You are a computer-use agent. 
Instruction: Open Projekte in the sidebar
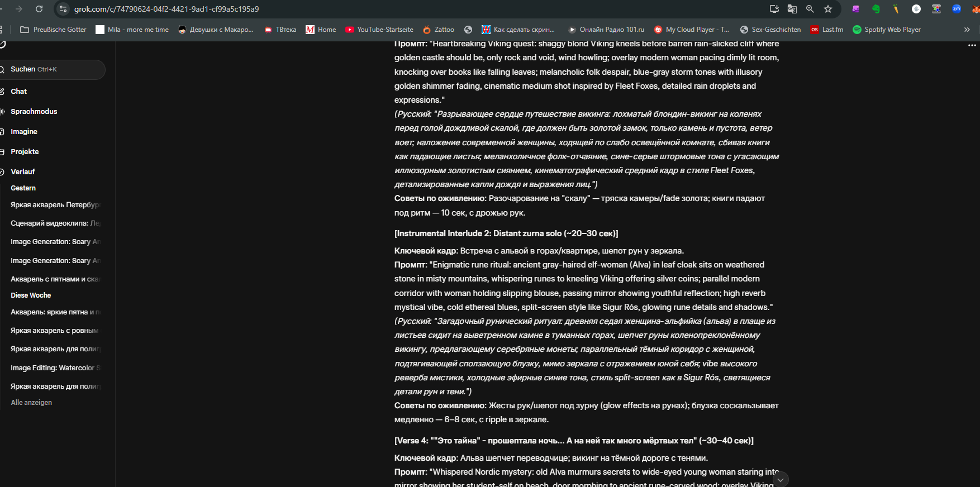tap(25, 151)
